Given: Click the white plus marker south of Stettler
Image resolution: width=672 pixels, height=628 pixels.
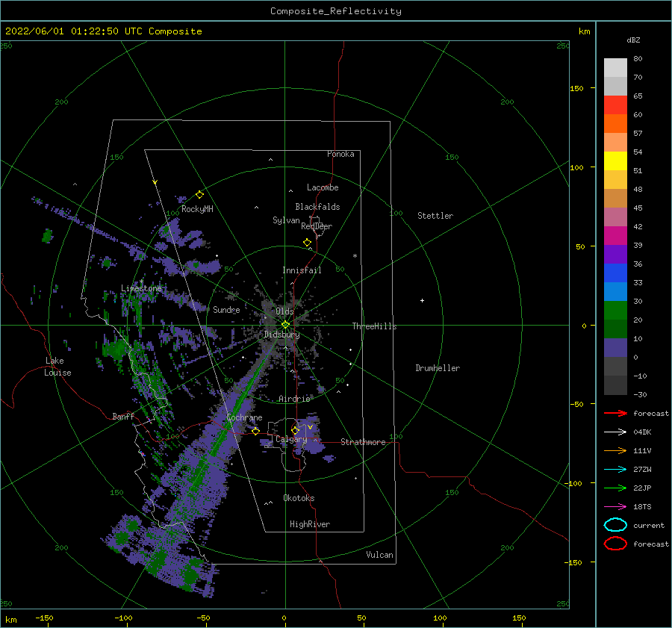Looking at the screenshot, I should coord(422,300).
